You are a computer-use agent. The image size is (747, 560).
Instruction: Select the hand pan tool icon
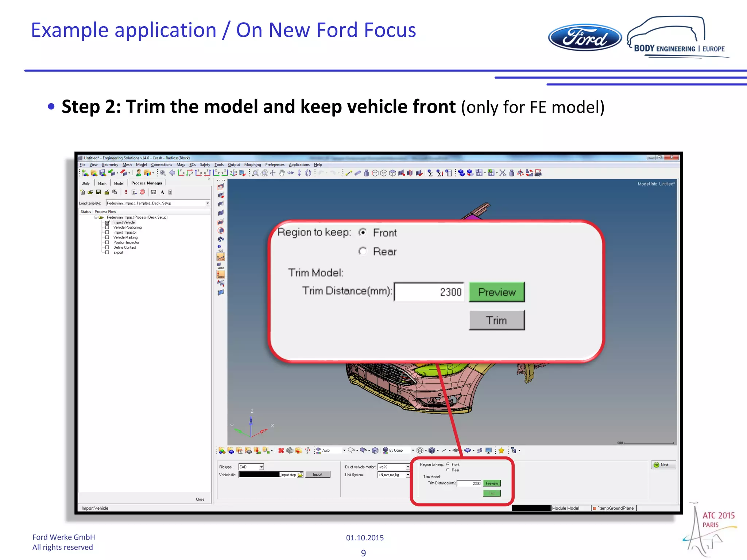click(282, 173)
